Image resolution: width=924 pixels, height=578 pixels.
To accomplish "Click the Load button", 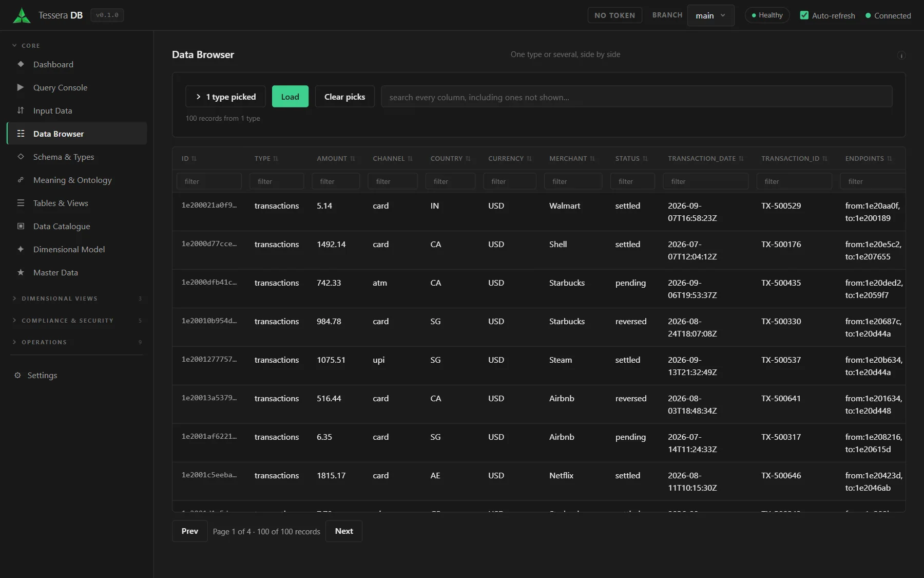I will point(290,97).
